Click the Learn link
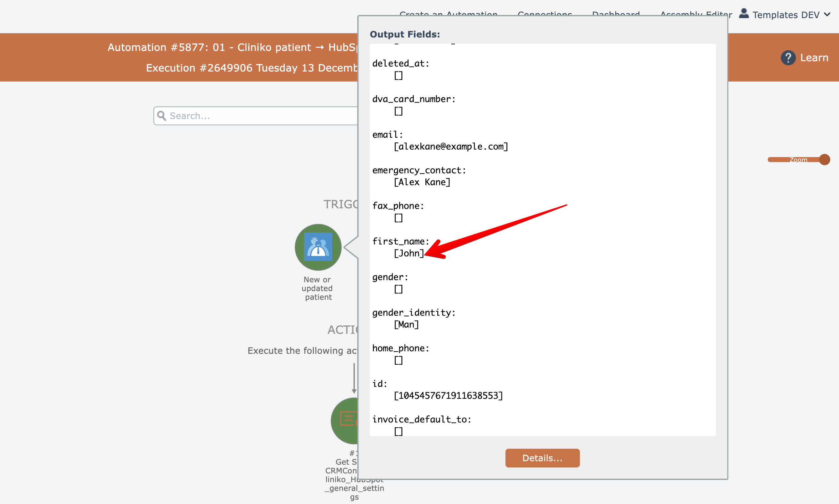 click(814, 58)
